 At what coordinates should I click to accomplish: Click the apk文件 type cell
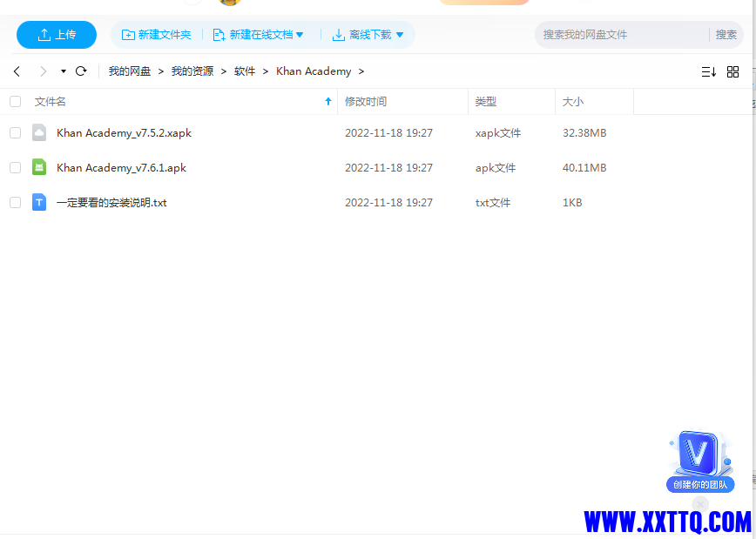(496, 168)
